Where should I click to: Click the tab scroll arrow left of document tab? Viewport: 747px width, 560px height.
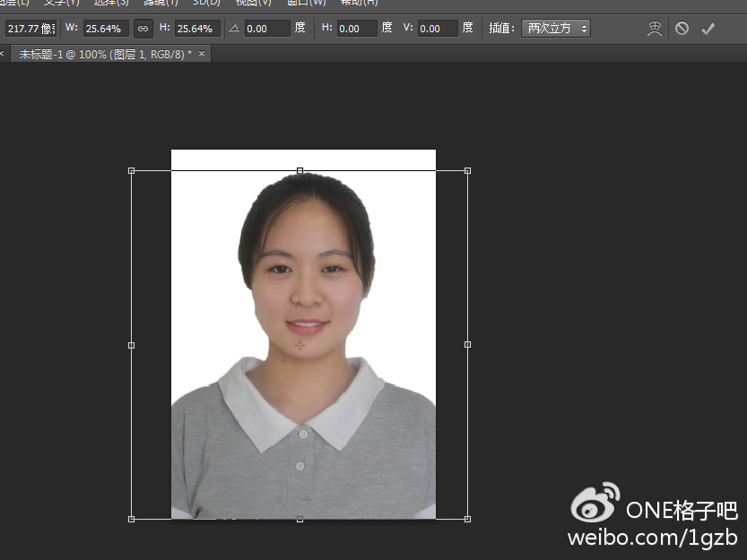point(4,53)
